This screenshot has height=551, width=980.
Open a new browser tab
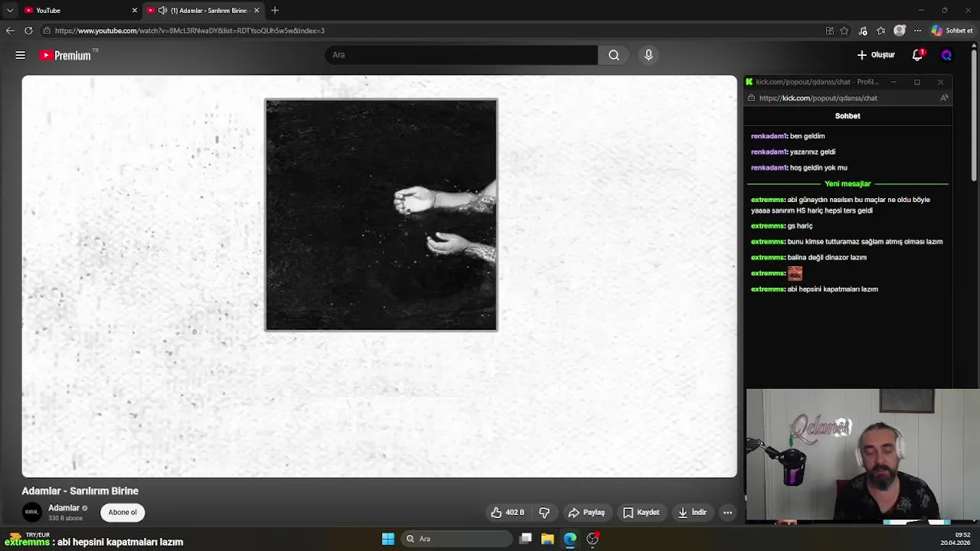click(x=275, y=11)
